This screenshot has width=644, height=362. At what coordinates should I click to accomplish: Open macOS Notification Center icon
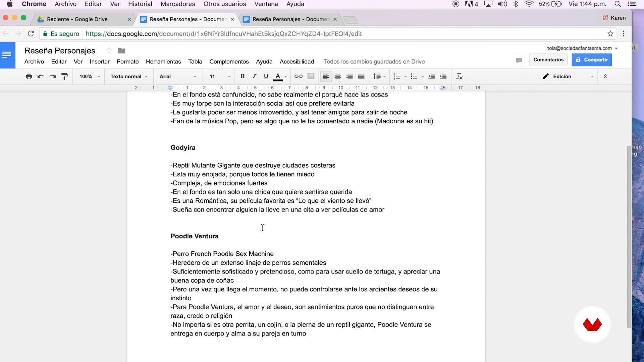632,4
